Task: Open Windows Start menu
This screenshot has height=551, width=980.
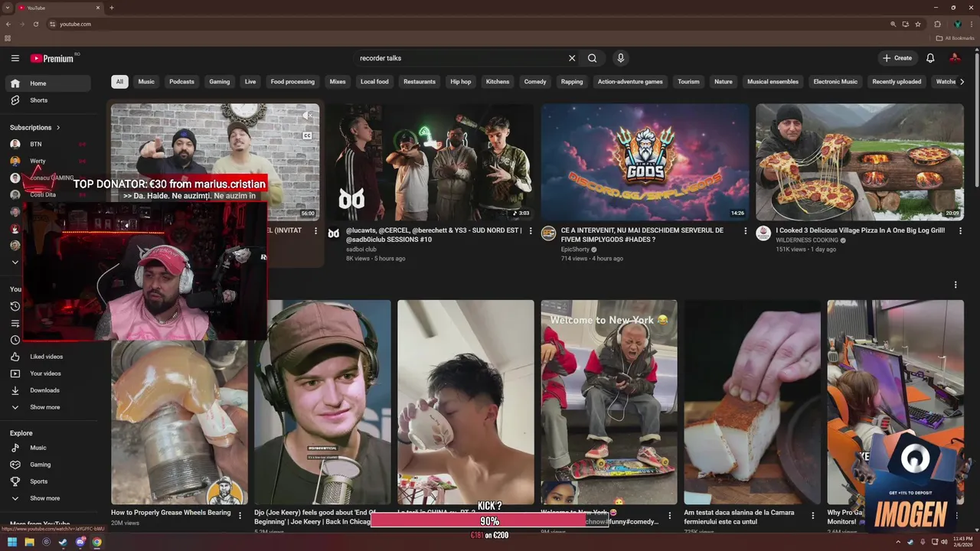Action: pos(12,543)
